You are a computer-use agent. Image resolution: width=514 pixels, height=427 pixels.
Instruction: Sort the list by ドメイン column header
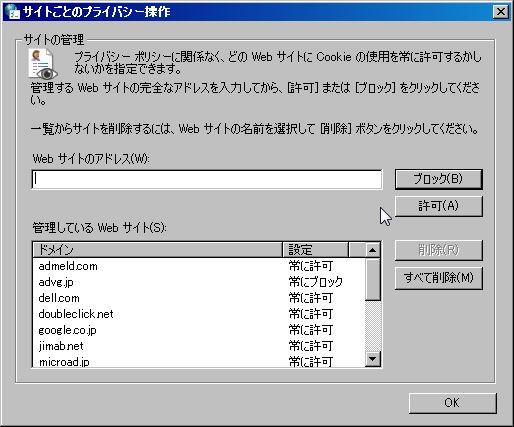158,250
